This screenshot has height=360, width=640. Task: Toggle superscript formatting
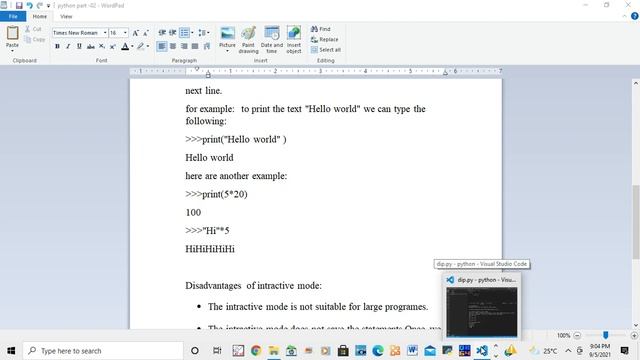pos(113,46)
